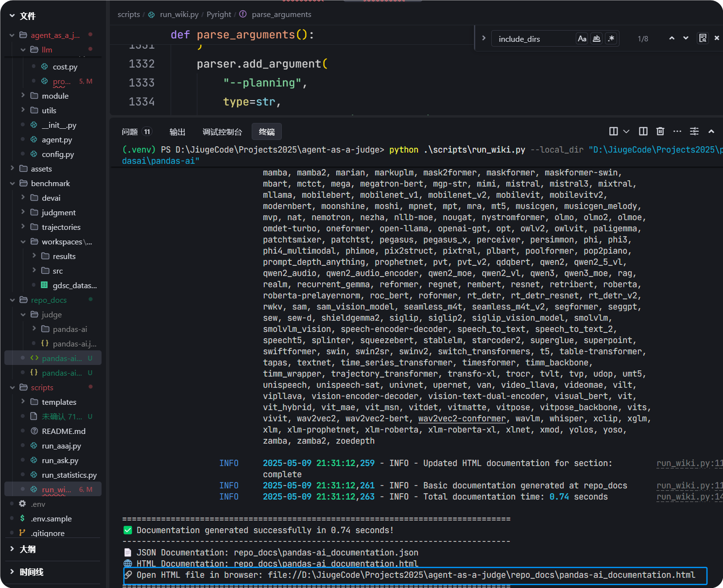Screen dimensions: 723x588
Task: Open panel settings sliders icon
Action: tap(694, 131)
